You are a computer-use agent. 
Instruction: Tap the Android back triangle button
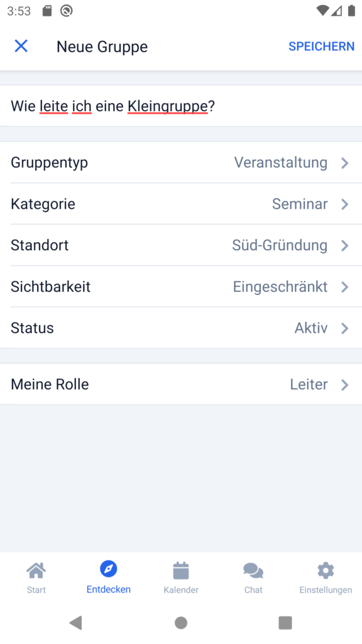pyautogui.click(x=76, y=623)
